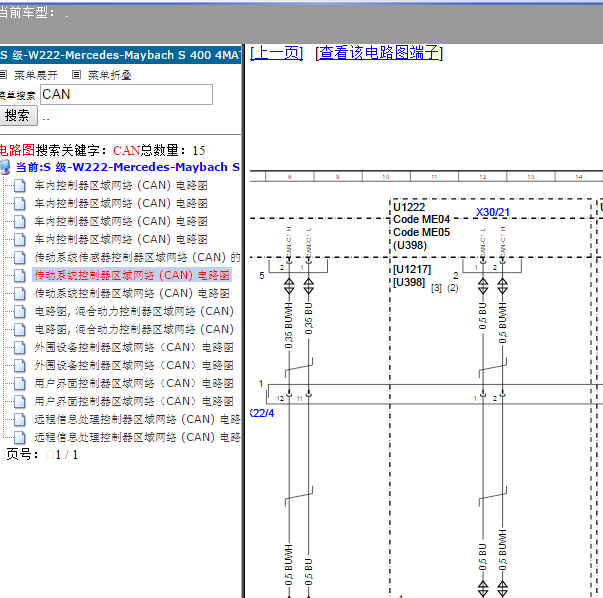Open the non-highlighted 传动系统控制器区域网络 (CAN) 电路图 entry
This screenshot has height=598, width=603.
tap(132, 293)
